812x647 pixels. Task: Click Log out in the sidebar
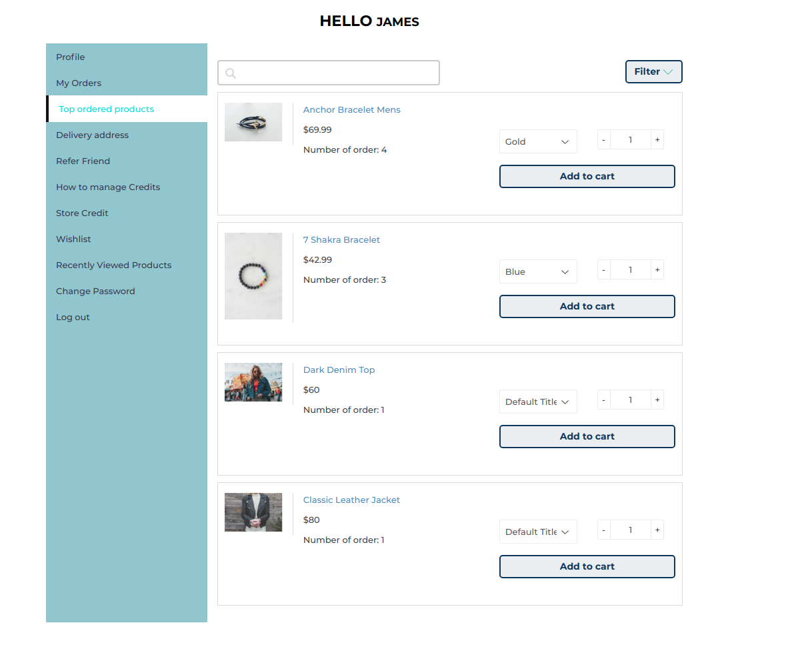[73, 317]
